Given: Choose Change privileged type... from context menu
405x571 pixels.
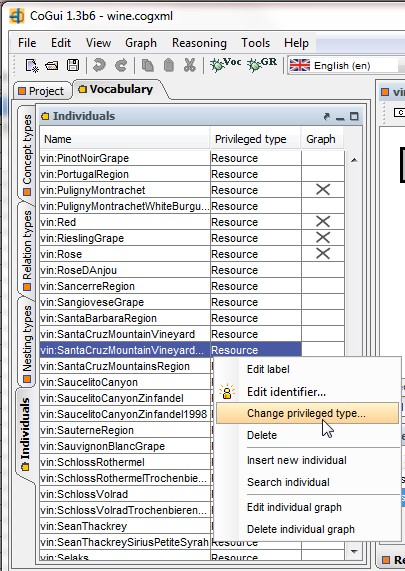Looking at the screenshot, I should 307,413.
